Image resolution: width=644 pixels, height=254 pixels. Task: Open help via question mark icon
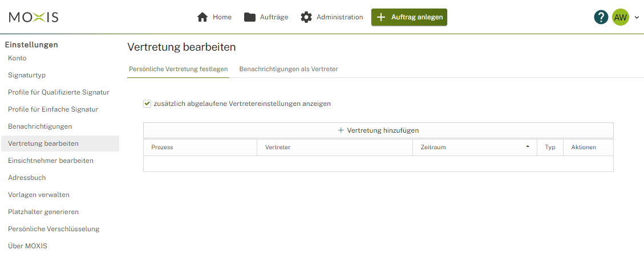click(601, 17)
